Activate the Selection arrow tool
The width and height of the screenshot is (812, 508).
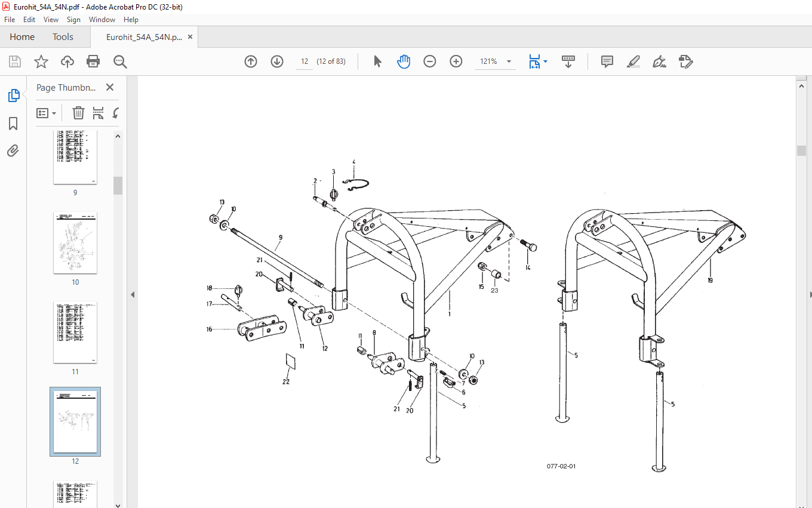(x=377, y=61)
